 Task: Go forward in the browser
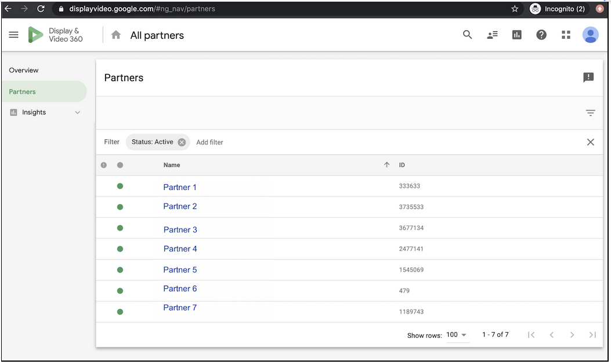(x=24, y=9)
